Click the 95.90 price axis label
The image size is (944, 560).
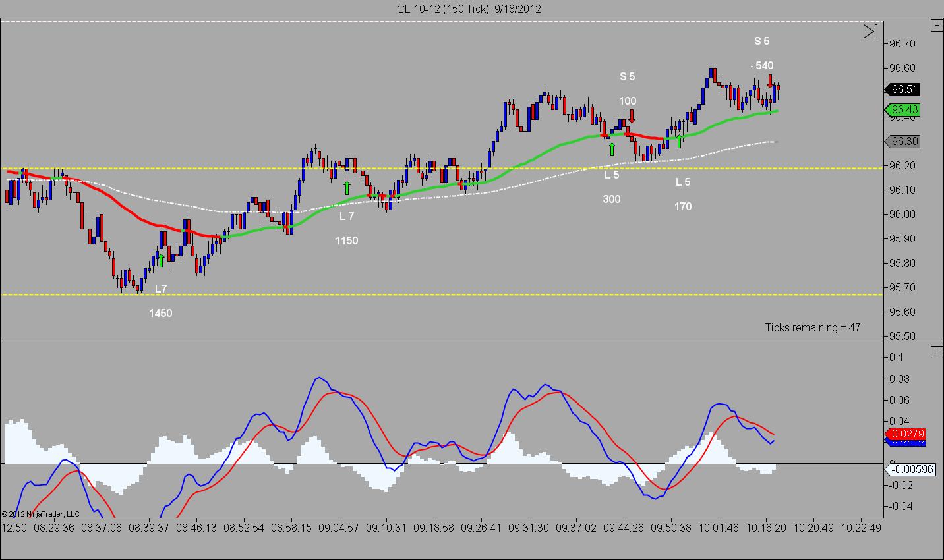tap(902, 238)
